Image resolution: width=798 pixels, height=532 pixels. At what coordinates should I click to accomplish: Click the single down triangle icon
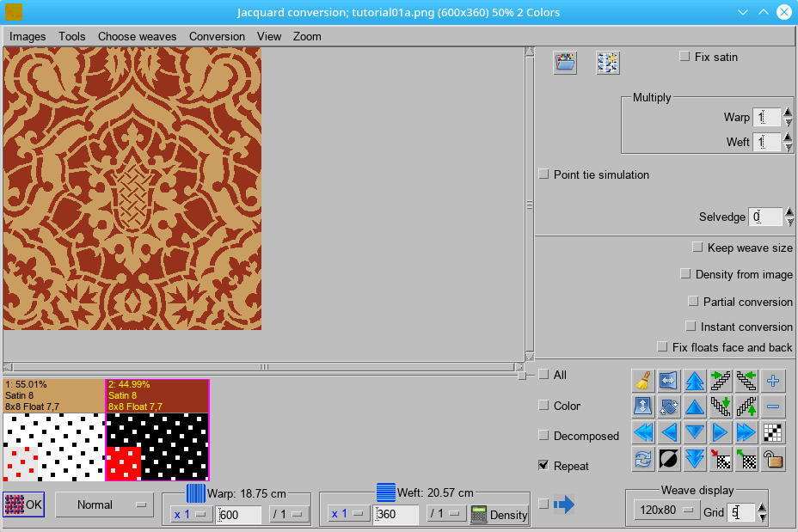point(695,433)
